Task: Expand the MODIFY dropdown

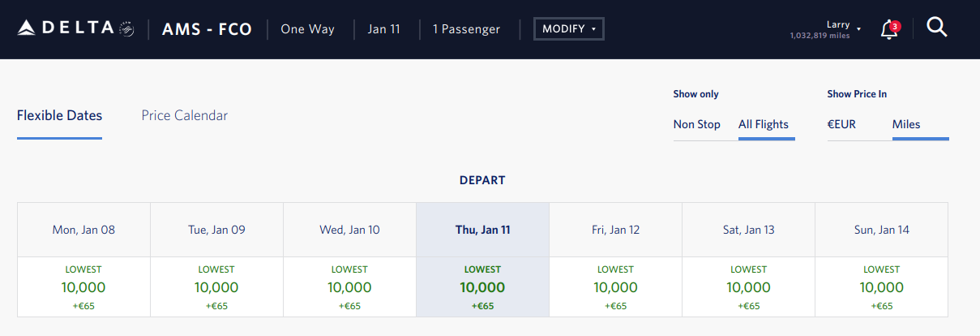Action: [568, 29]
